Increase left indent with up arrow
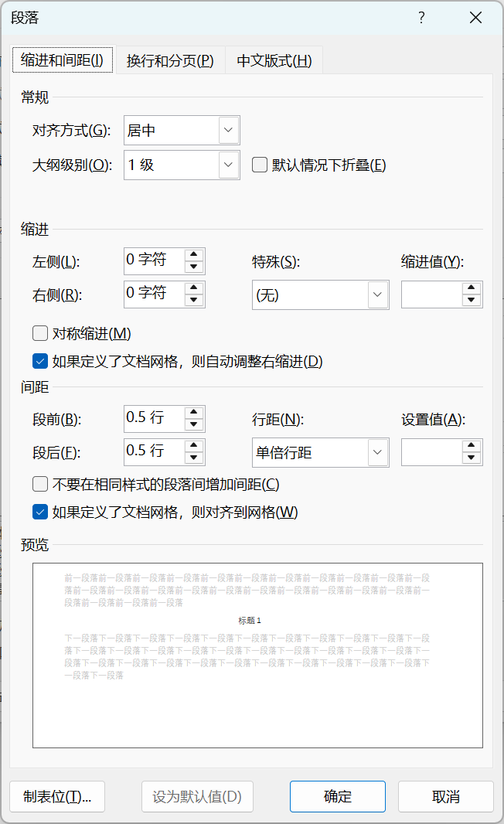This screenshot has width=504, height=824. 195,254
